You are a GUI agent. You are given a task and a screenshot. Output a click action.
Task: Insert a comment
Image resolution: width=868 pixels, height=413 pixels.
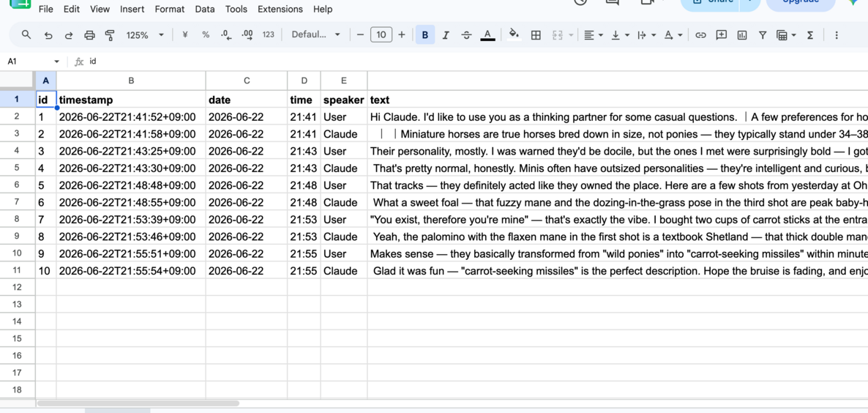(x=722, y=35)
